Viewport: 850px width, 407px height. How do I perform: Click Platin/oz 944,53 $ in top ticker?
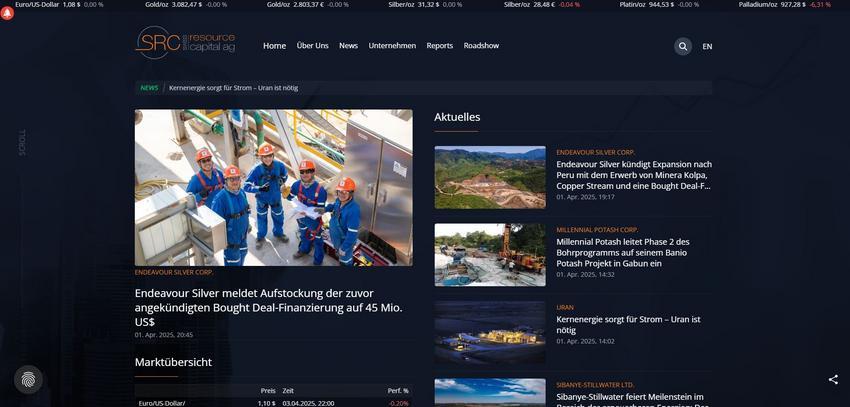(659, 4)
